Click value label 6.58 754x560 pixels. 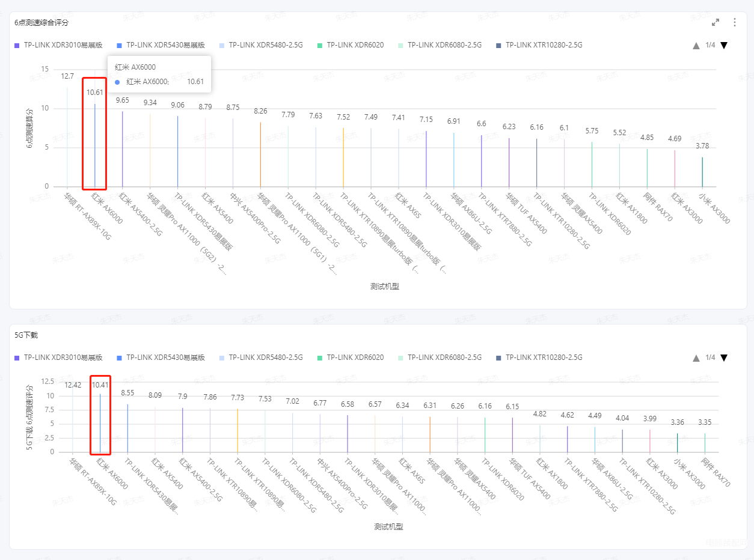[x=348, y=404]
